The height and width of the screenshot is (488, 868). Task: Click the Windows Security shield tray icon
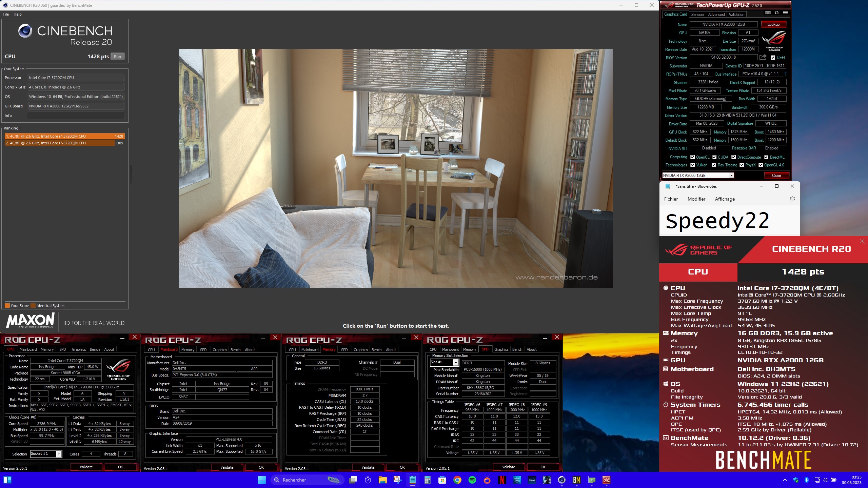coord(796,480)
